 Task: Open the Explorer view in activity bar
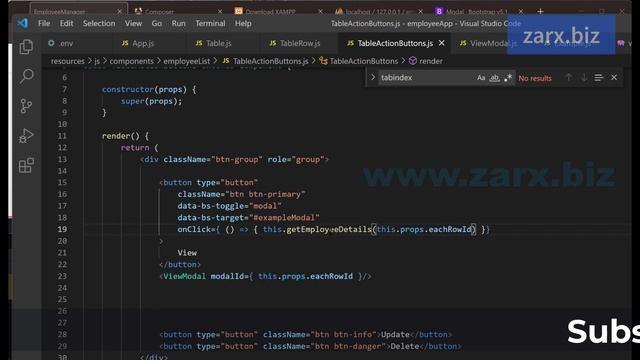click(26, 47)
